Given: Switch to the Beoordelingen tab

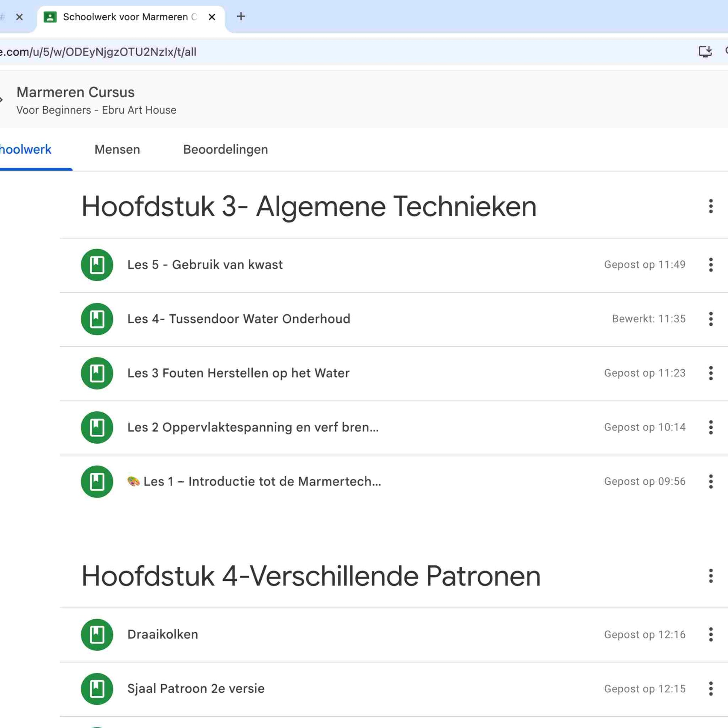Looking at the screenshot, I should tap(225, 150).
